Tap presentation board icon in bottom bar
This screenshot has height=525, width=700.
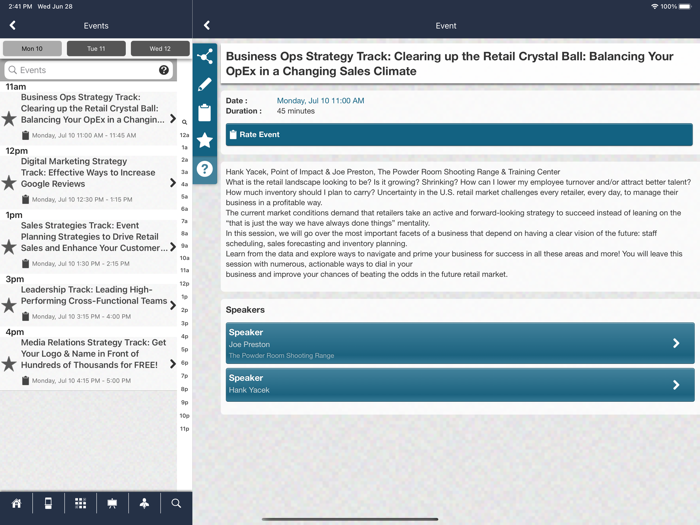[112, 504]
